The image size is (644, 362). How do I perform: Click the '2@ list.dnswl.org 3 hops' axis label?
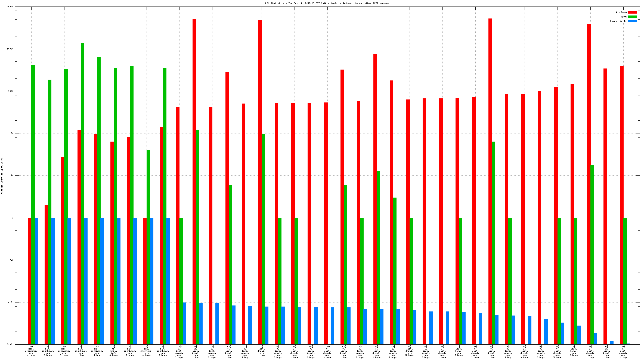[574, 351]
